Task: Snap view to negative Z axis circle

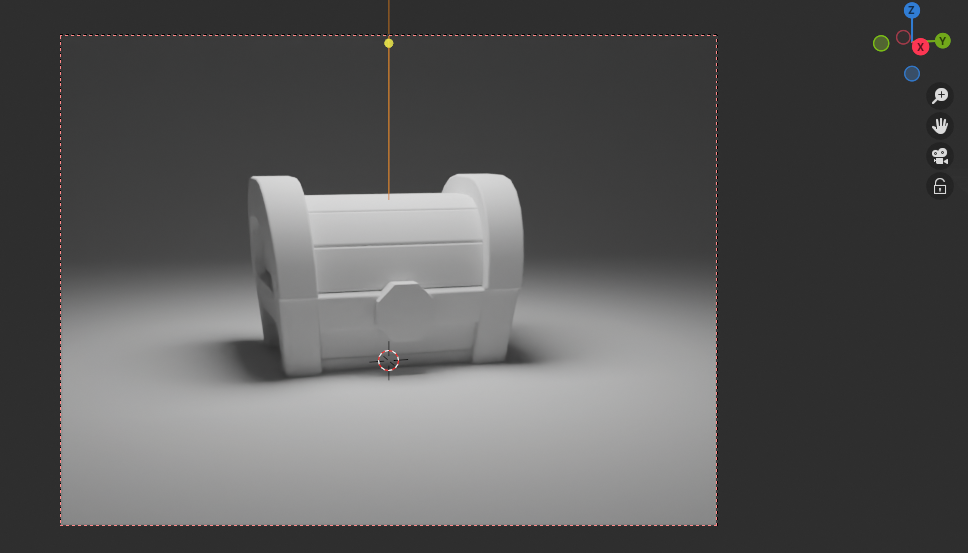Action: coord(912,74)
